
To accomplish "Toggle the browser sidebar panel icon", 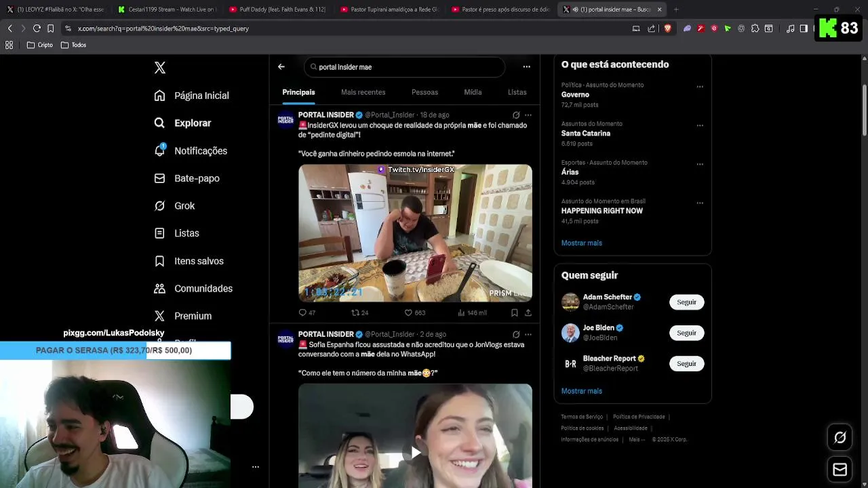I will point(804,28).
